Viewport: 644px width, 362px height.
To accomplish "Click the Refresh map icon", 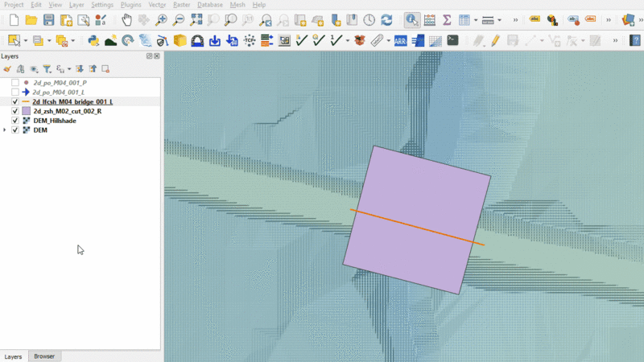I will pyautogui.click(x=387, y=19).
